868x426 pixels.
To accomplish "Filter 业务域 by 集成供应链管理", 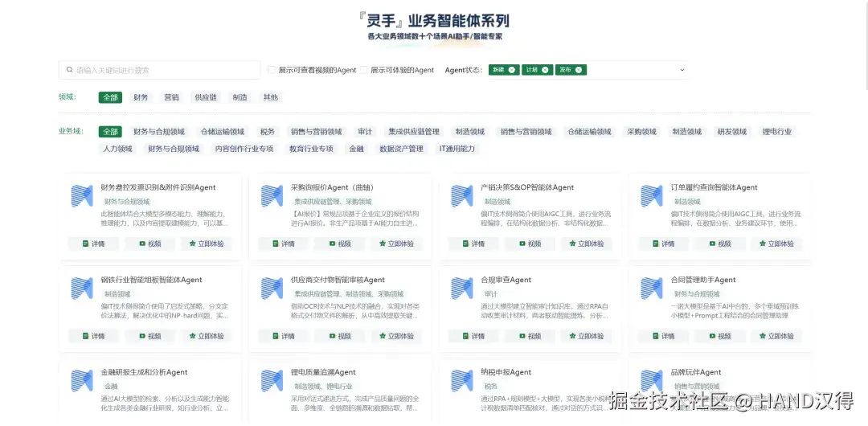I will [414, 132].
